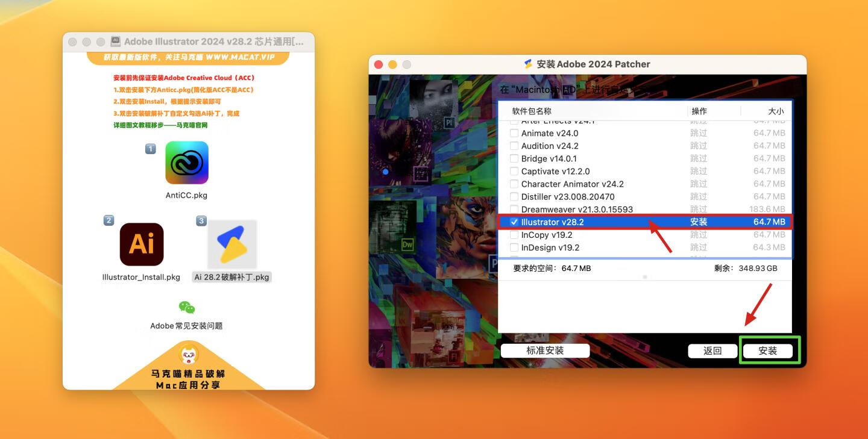Check the Distiller v23.008.20470 box

514,196
